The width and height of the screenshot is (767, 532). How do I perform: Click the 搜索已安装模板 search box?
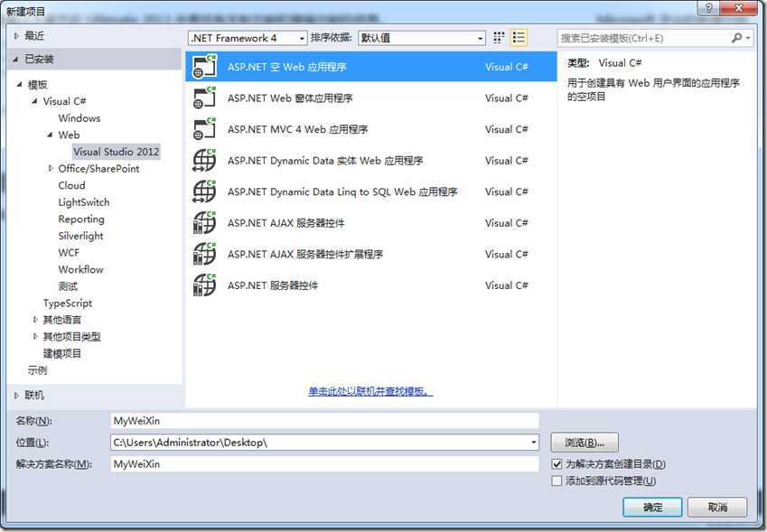(x=643, y=38)
